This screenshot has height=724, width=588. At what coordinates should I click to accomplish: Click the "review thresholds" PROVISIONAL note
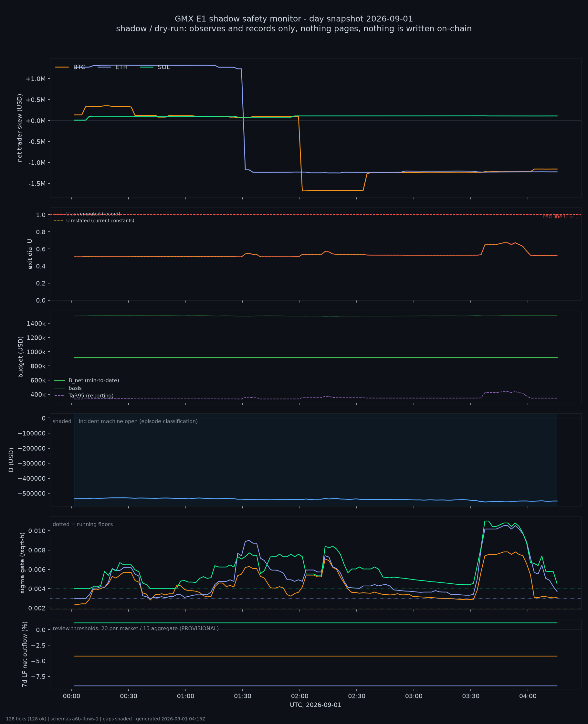tap(136, 628)
